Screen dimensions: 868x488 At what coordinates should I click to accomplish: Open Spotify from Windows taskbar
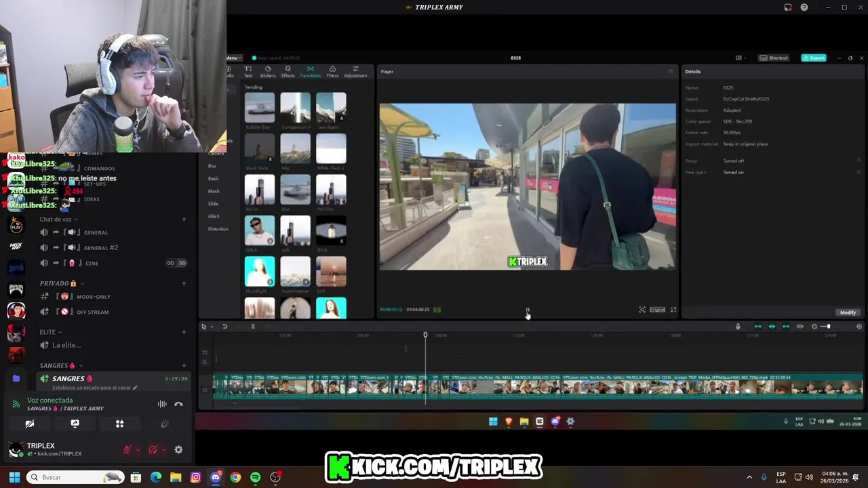pos(255,477)
